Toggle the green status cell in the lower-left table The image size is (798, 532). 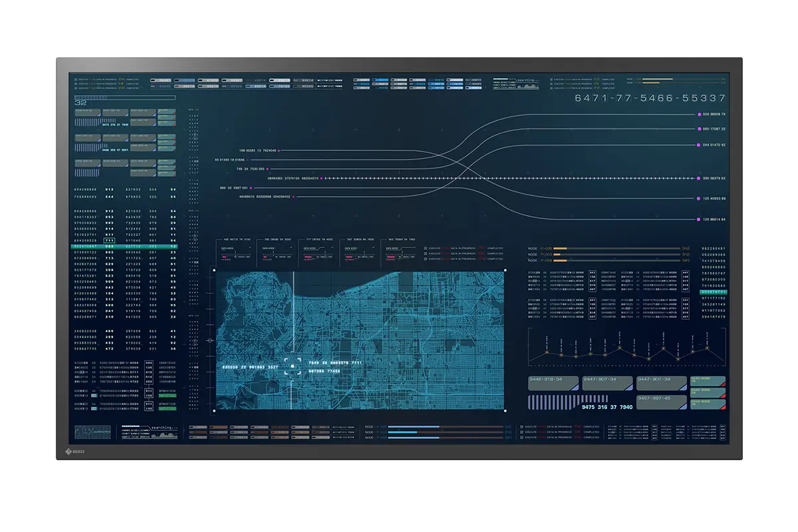167,395
